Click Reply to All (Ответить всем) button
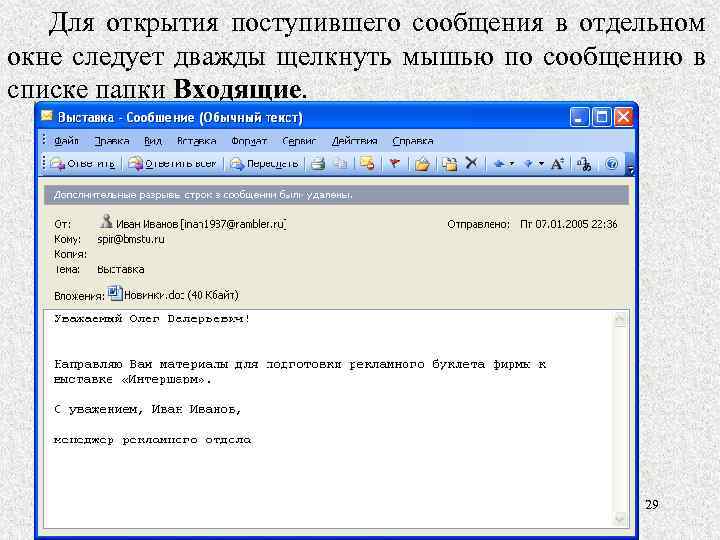This screenshot has width=720, height=540. [x=171, y=163]
